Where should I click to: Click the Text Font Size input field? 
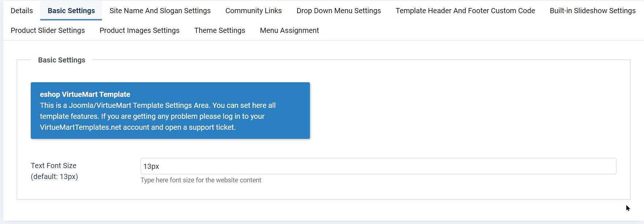(378, 166)
